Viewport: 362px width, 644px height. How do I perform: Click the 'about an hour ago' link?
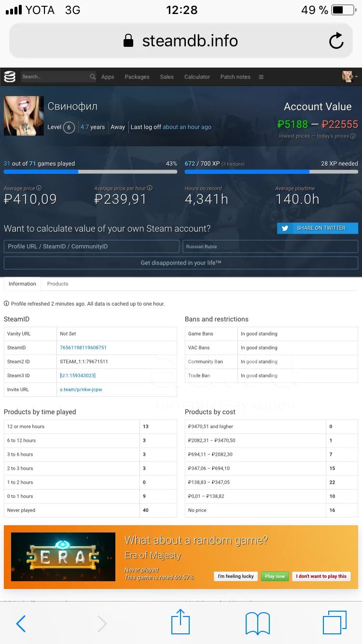187,127
